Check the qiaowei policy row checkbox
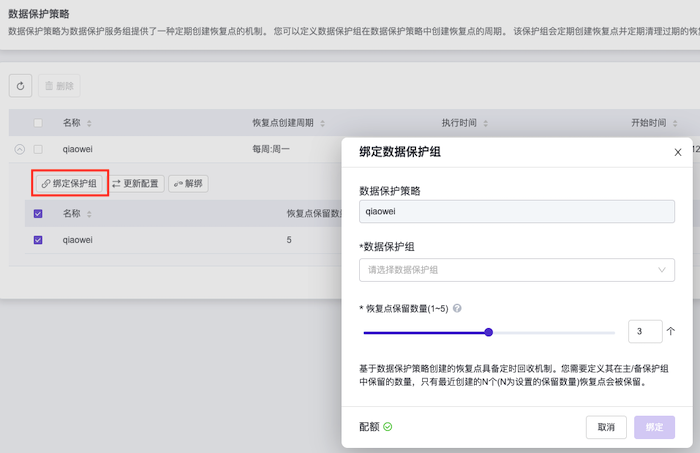Screen dimensions: 700x453 coord(38,149)
